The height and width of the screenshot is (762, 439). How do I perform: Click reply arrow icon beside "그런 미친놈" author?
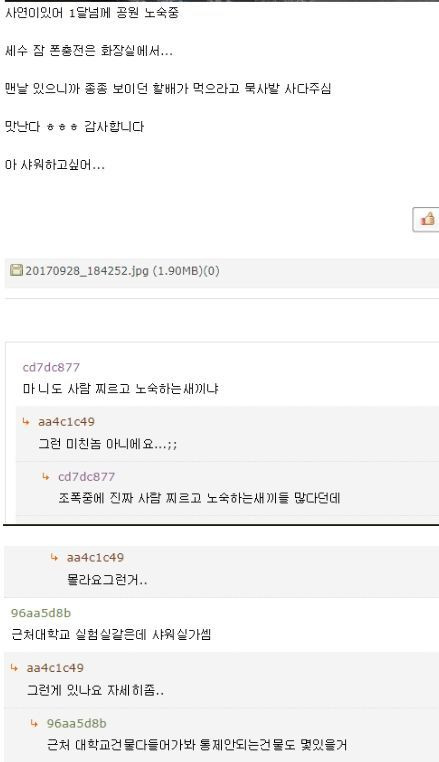pyautogui.click(x=26, y=422)
